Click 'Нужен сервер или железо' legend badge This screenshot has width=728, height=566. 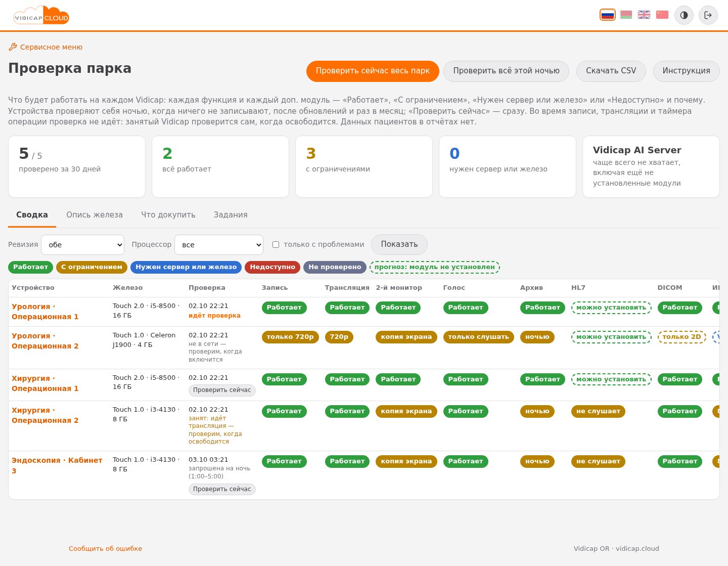(x=186, y=267)
